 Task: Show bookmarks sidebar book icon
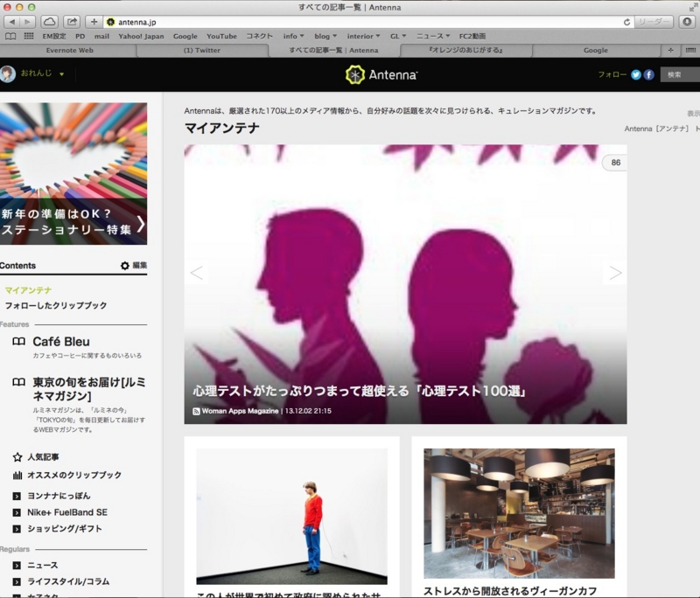pos(10,36)
